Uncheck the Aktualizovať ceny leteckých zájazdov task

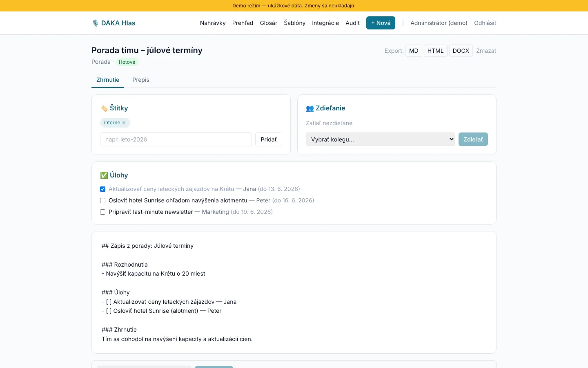[x=103, y=189]
